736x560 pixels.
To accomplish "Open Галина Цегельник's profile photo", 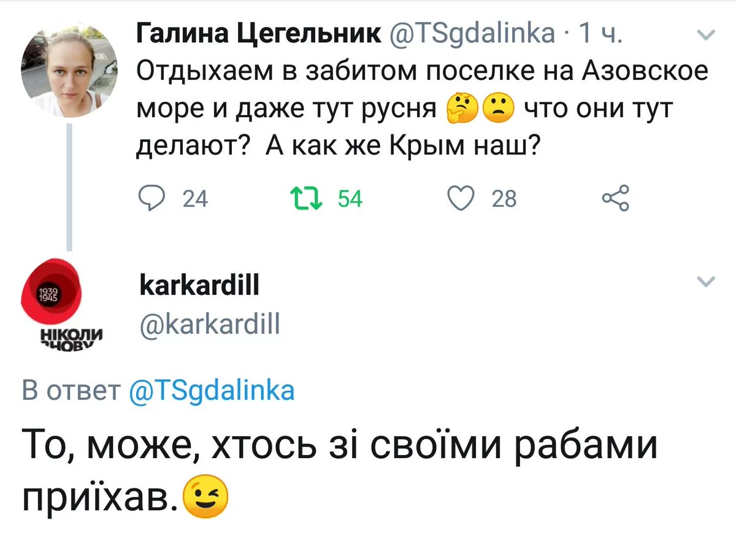I will point(69,69).
